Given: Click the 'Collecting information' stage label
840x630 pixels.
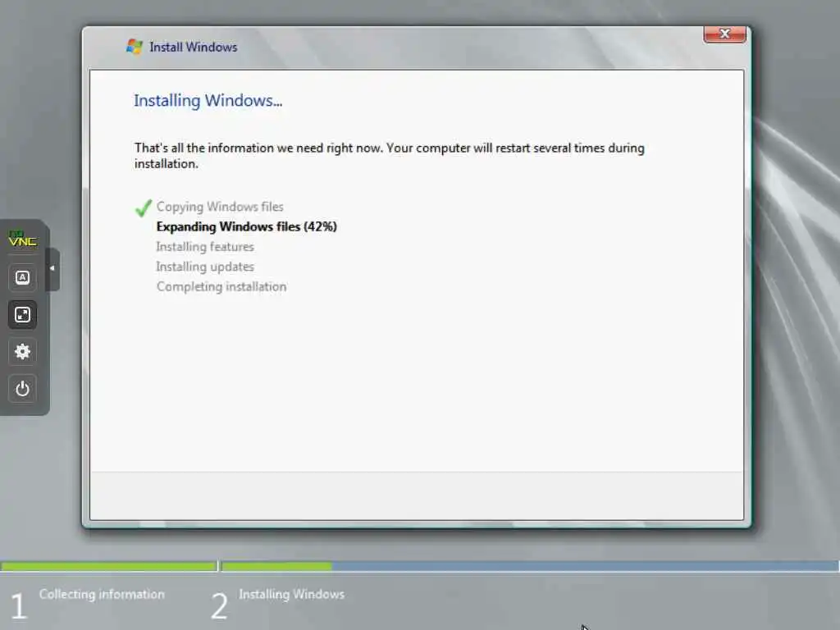Looking at the screenshot, I should [102, 594].
